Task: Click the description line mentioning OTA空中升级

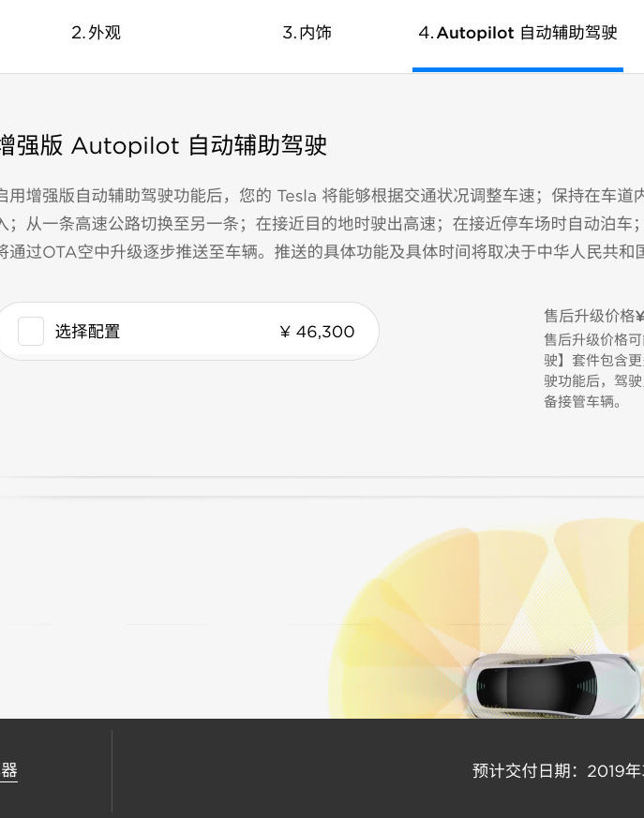Action: tap(322, 252)
